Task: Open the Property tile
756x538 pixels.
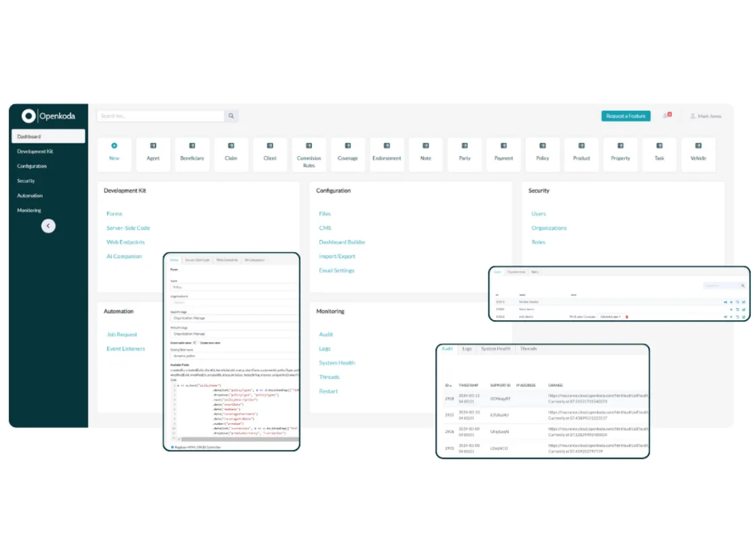Action: (x=620, y=155)
